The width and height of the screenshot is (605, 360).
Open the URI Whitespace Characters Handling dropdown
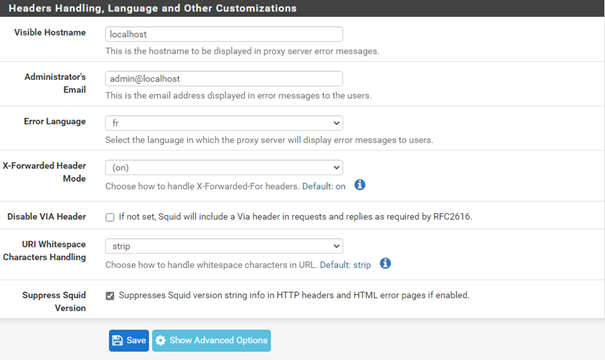pos(224,246)
